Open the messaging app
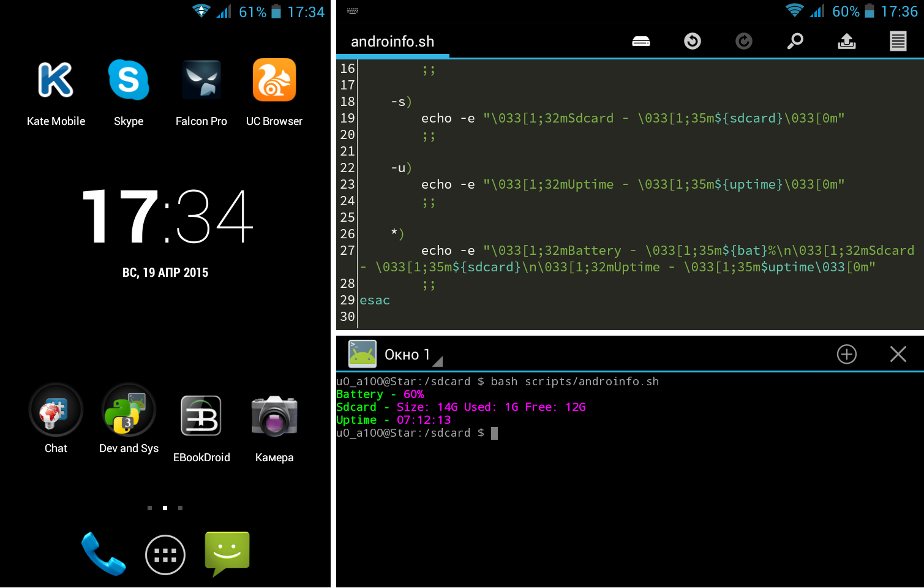This screenshot has height=588, width=924. (x=227, y=552)
